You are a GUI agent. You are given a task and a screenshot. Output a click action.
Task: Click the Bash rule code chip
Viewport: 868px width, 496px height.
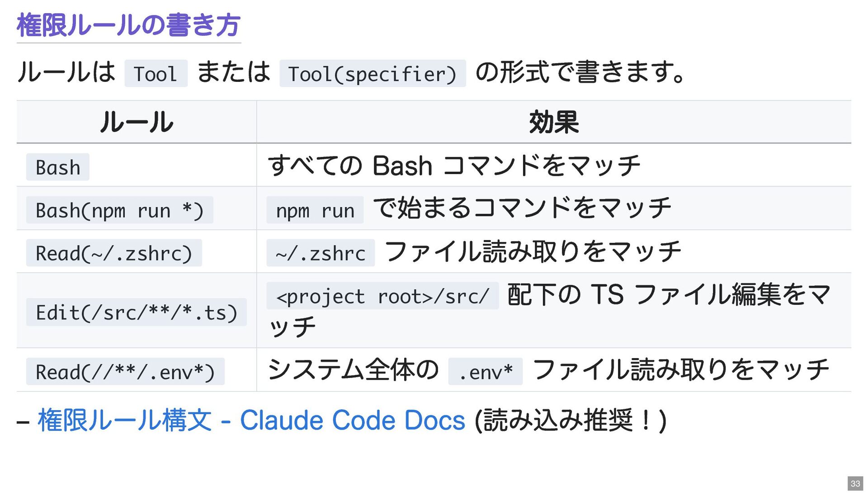pos(58,167)
